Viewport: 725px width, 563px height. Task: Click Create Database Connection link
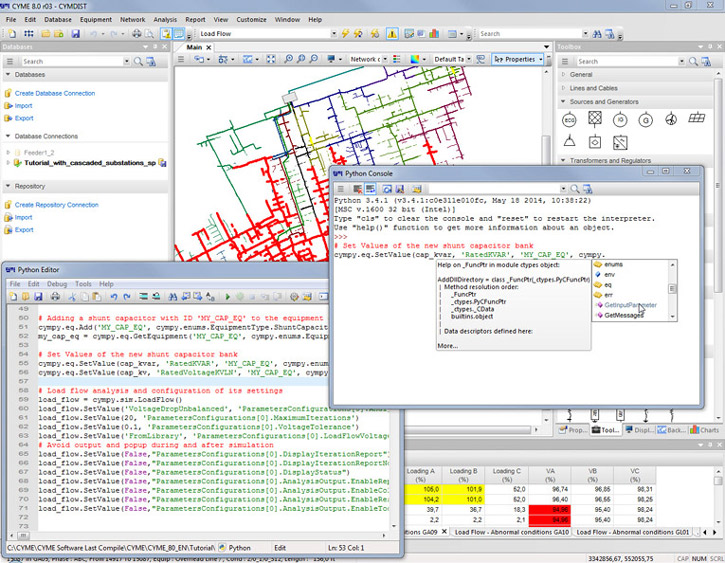coord(55,93)
